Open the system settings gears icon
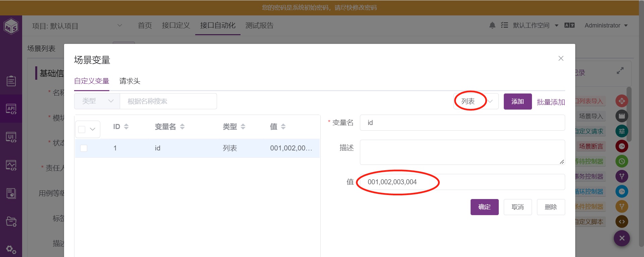This screenshot has width=644, height=257. click(x=11, y=249)
